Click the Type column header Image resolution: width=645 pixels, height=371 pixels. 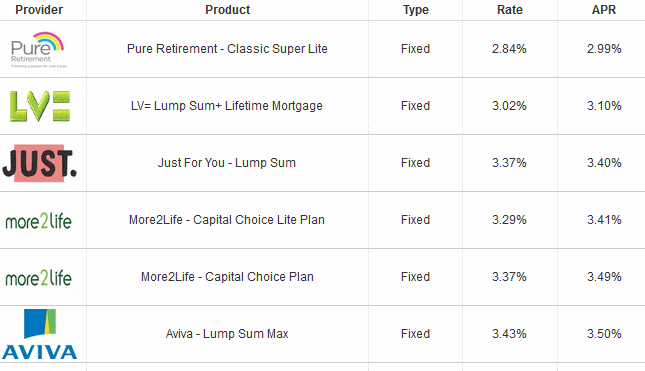pyautogui.click(x=415, y=10)
